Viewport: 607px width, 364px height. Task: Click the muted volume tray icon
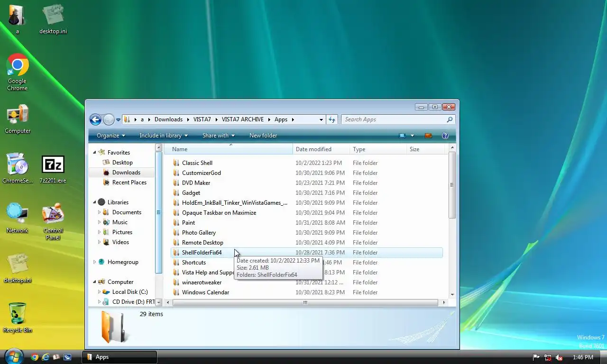coord(559,357)
